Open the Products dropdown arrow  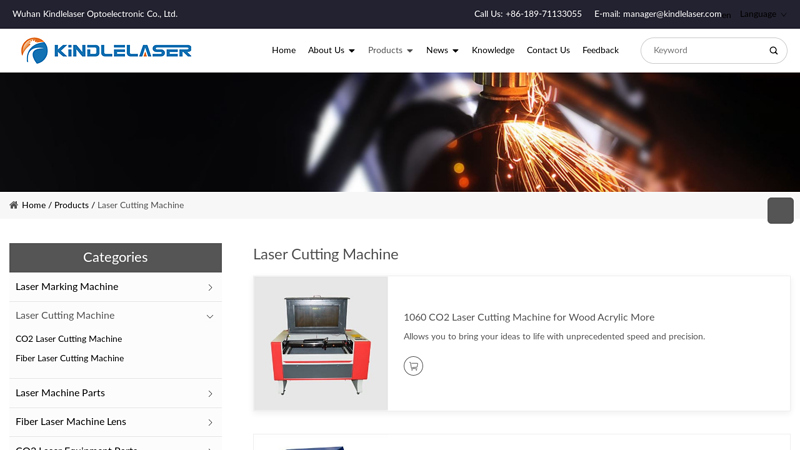tap(410, 51)
